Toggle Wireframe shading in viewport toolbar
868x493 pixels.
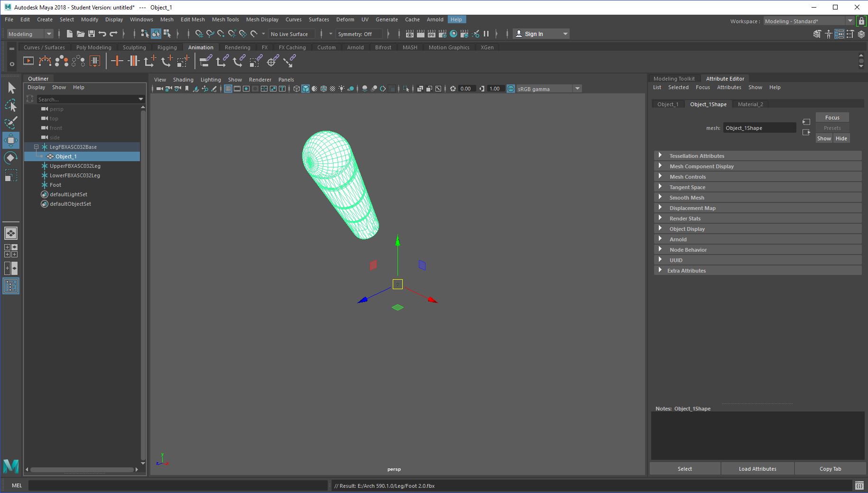click(296, 89)
